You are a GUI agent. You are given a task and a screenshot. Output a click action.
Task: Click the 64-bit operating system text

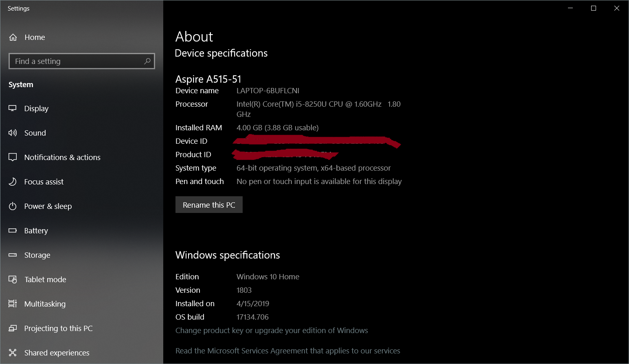coord(313,168)
